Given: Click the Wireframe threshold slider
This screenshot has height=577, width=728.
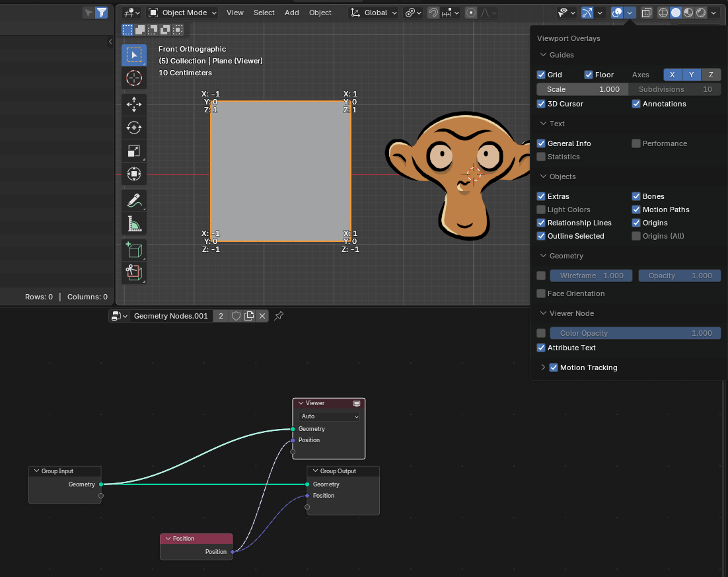Looking at the screenshot, I should [x=591, y=276].
